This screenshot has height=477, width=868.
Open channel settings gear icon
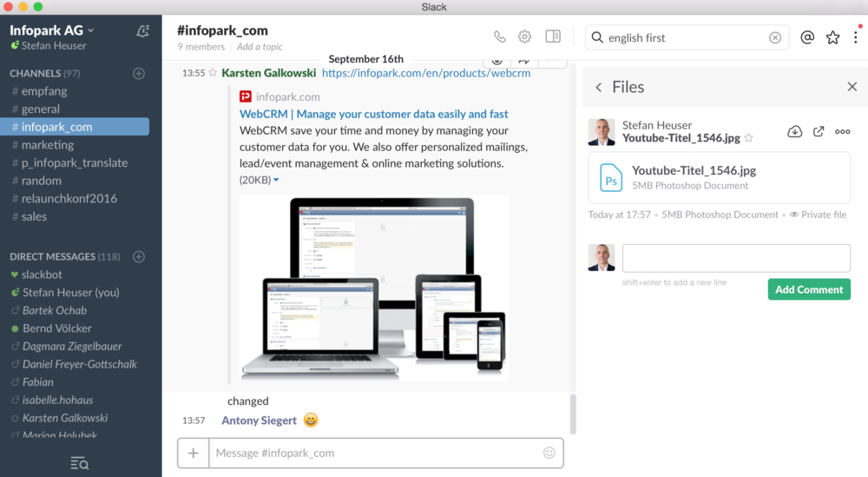point(525,36)
